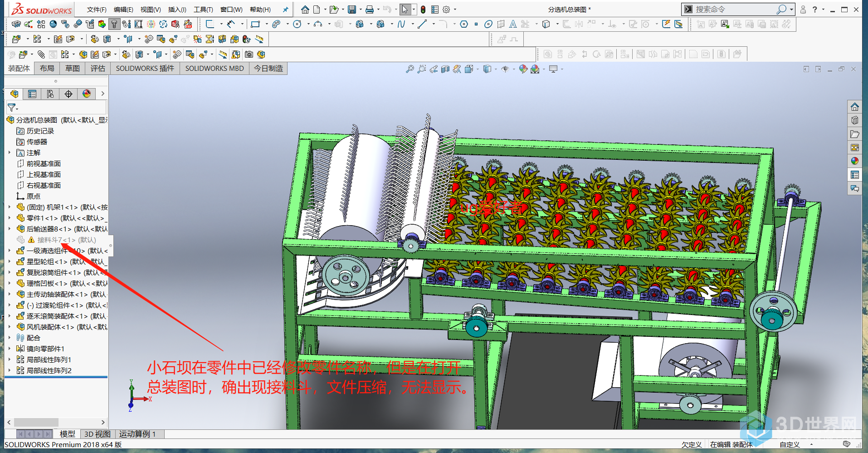Open the 工具(T) menu

(x=203, y=10)
